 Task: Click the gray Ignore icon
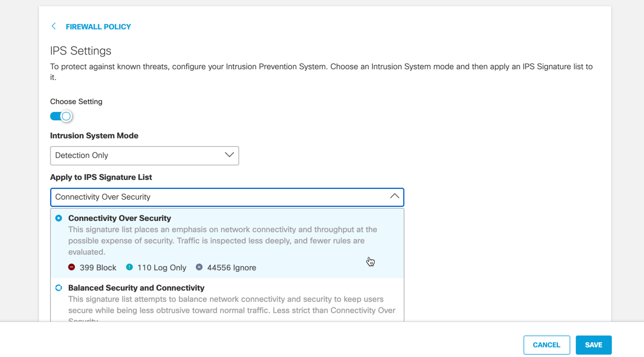pos(199,267)
